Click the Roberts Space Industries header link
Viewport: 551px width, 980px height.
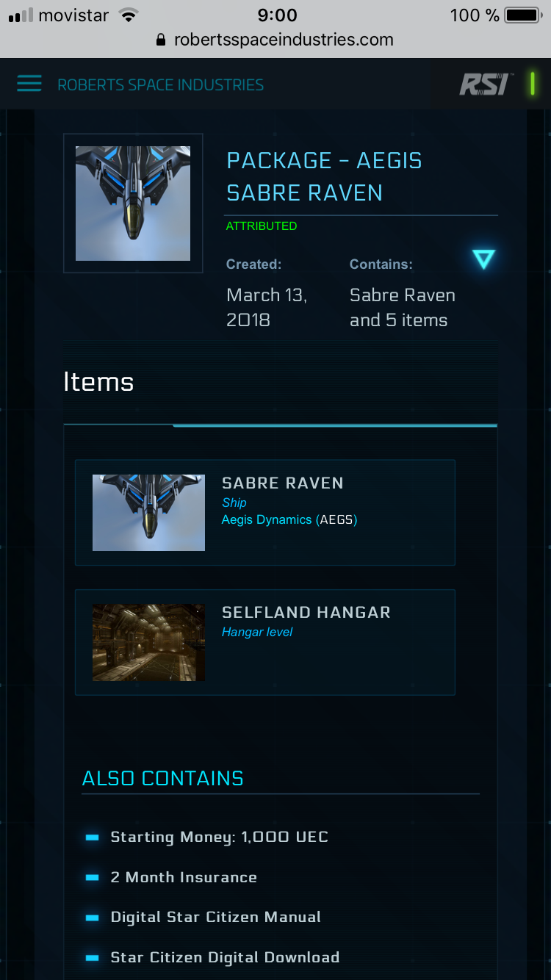click(x=160, y=84)
